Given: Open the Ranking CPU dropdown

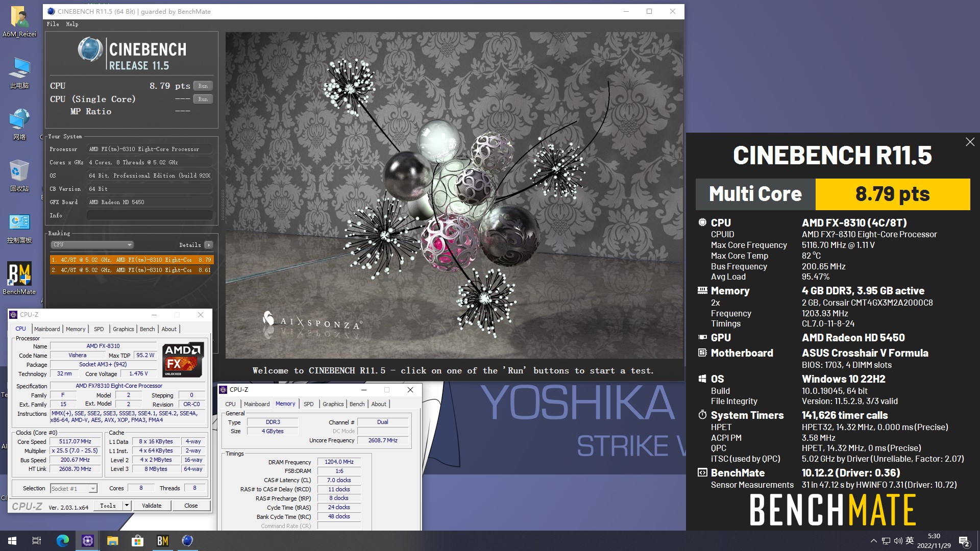Looking at the screenshot, I should click(x=92, y=245).
